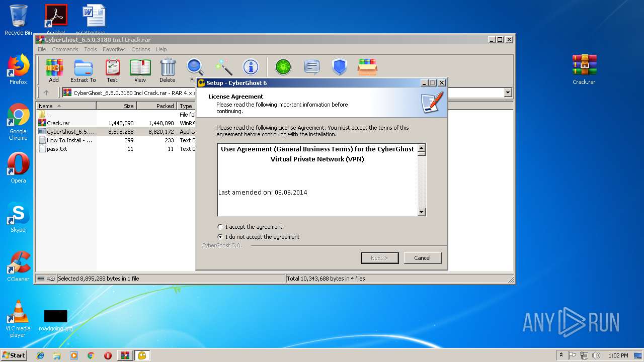Click the Wizard wand toolbar icon
The width and height of the screenshot is (644, 362).
click(223, 67)
